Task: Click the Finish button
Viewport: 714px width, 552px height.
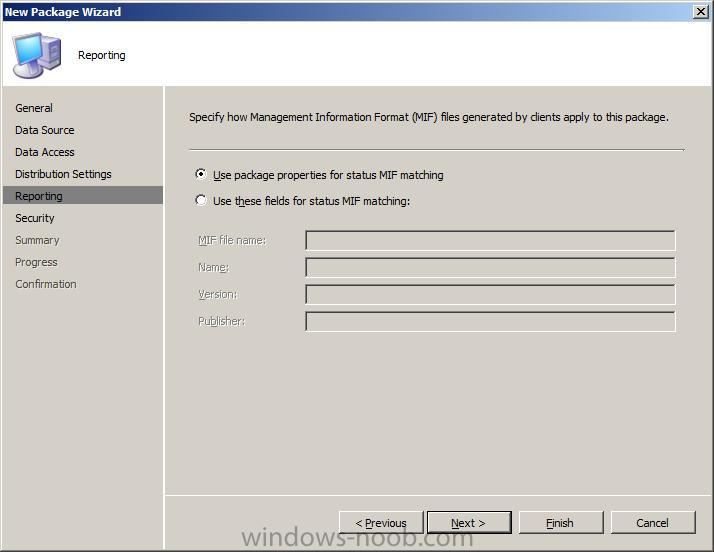Action: pos(561,522)
